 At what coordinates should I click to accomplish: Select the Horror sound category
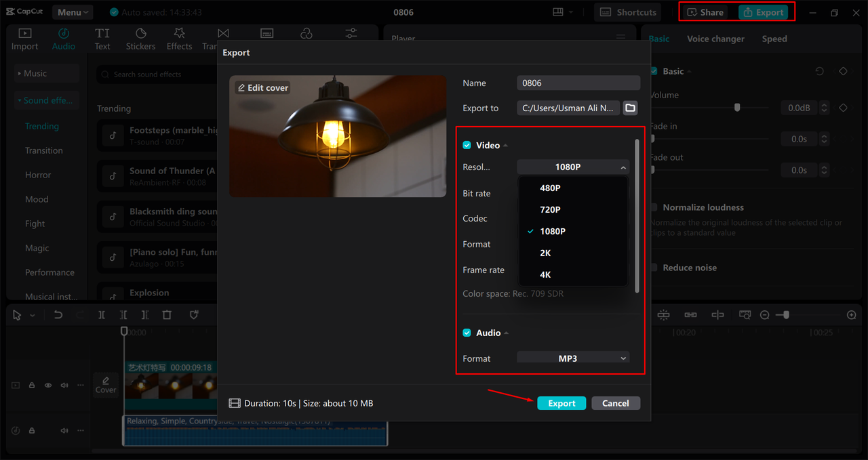click(38, 175)
